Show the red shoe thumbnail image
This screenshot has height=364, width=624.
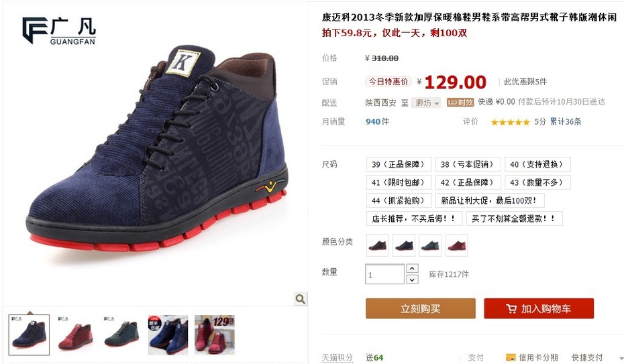[x=76, y=335]
